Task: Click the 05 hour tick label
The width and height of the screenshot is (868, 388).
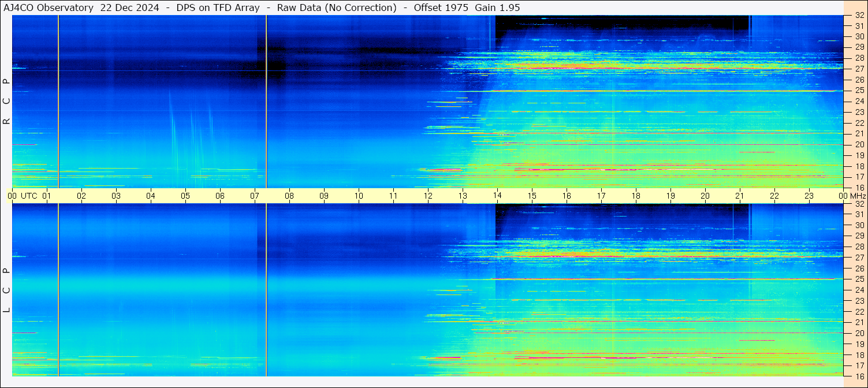Action: pyautogui.click(x=185, y=196)
